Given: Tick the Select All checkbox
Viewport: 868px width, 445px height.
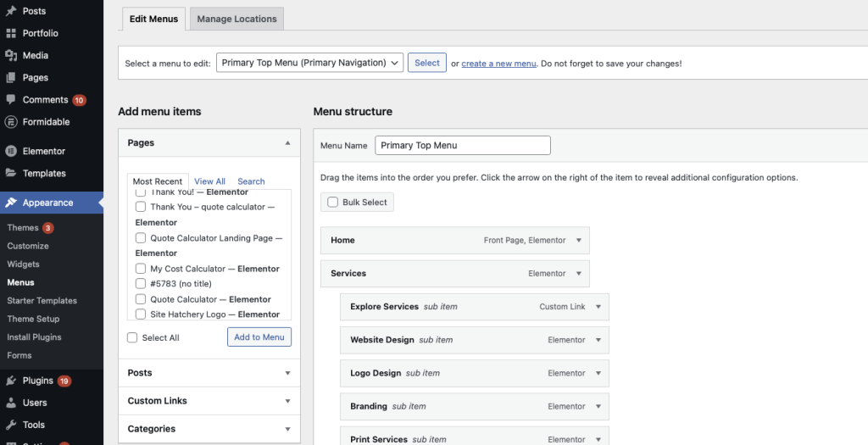Looking at the screenshot, I should tap(132, 337).
